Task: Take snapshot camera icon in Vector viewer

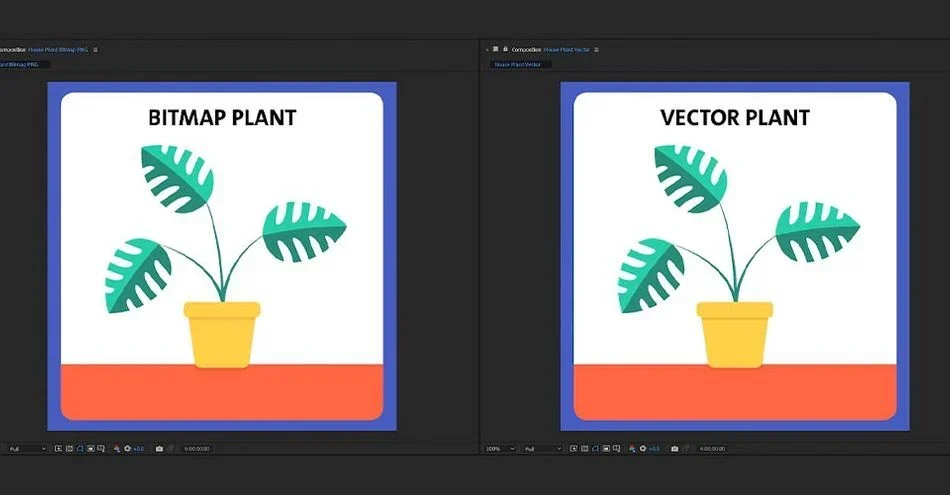Action: click(x=674, y=449)
